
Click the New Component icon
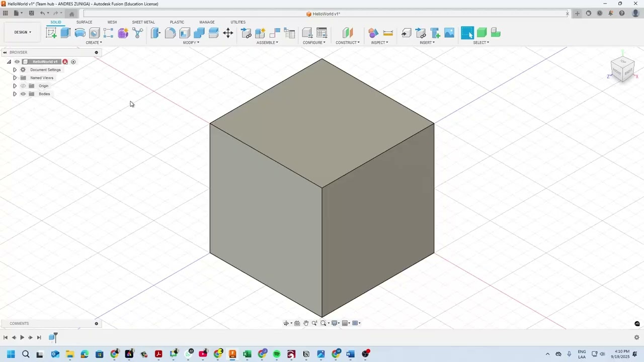pos(260,33)
